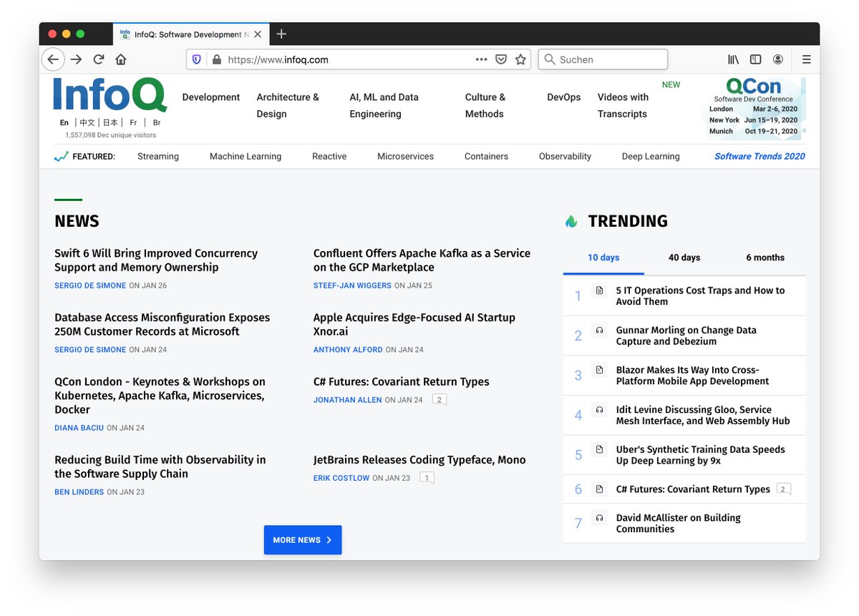Switch site language to 日本

tap(110, 123)
